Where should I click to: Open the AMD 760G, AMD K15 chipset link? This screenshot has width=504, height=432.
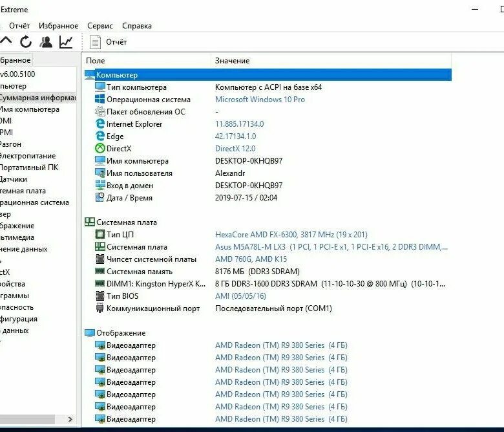click(x=251, y=259)
